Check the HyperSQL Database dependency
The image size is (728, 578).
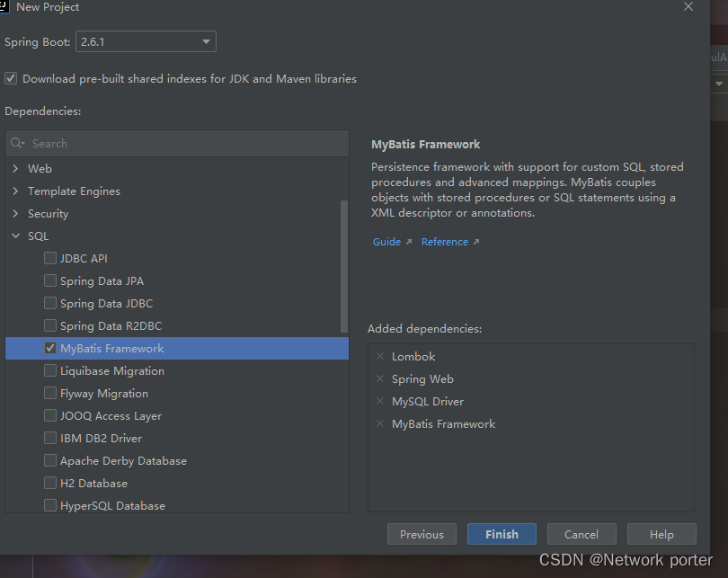(x=50, y=505)
